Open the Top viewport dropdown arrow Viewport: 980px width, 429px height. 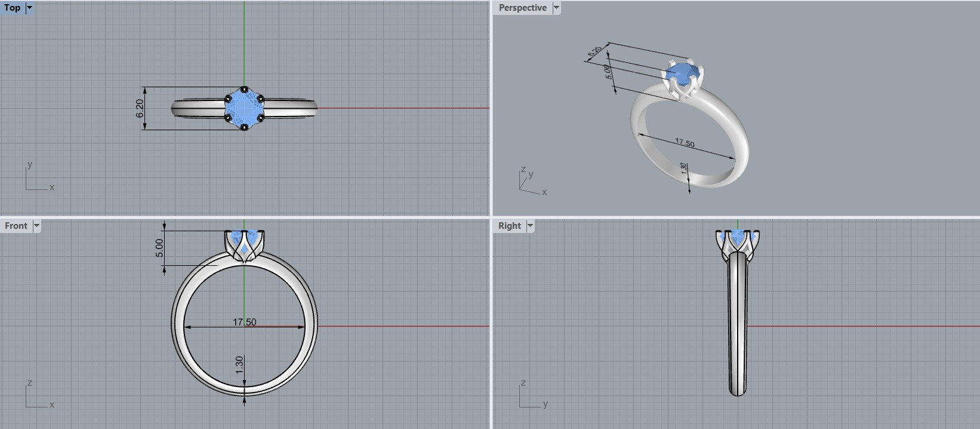[29, 8]
